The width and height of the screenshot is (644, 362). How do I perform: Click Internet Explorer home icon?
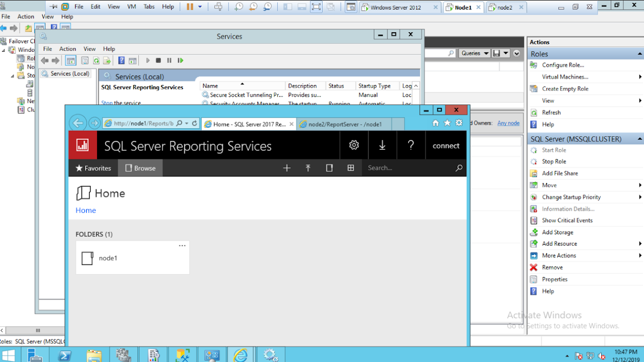(x=436, y=123)
